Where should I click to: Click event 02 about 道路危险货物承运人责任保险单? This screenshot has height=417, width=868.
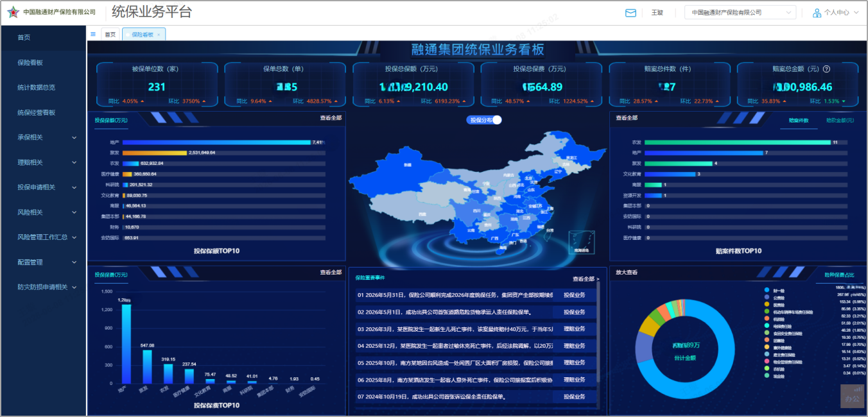tap(454, 312)
